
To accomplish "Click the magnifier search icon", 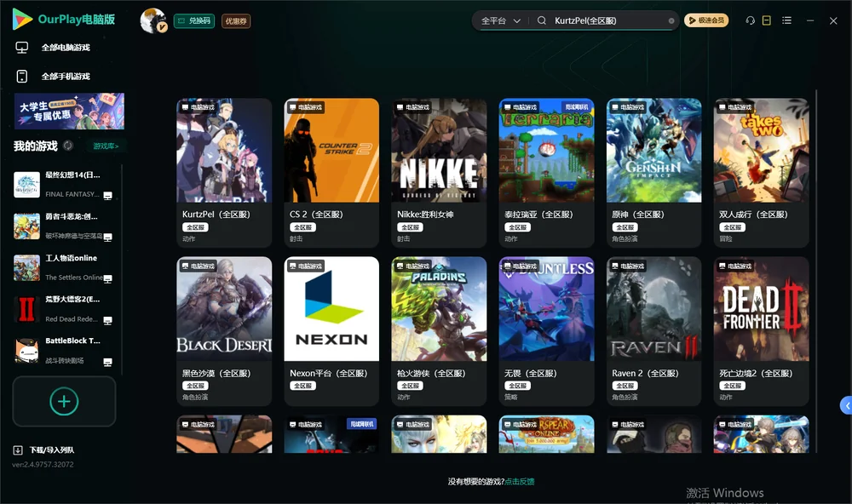I will 542,20.
